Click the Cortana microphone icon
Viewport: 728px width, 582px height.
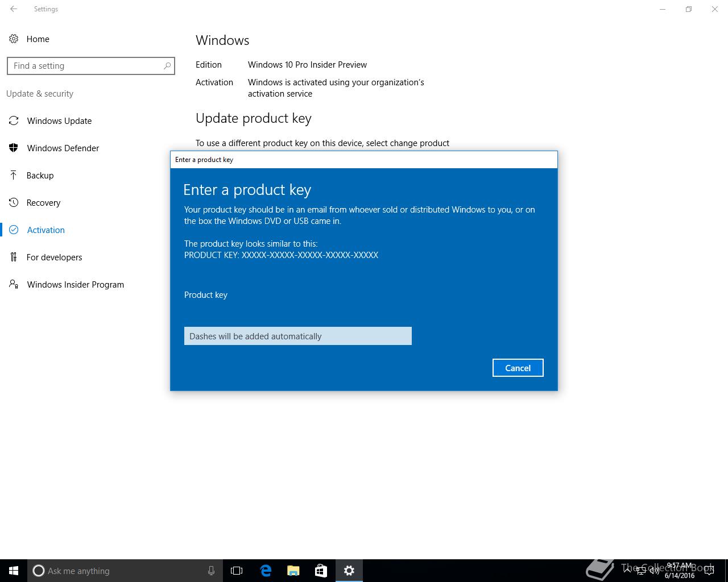(x=211, y=571)
